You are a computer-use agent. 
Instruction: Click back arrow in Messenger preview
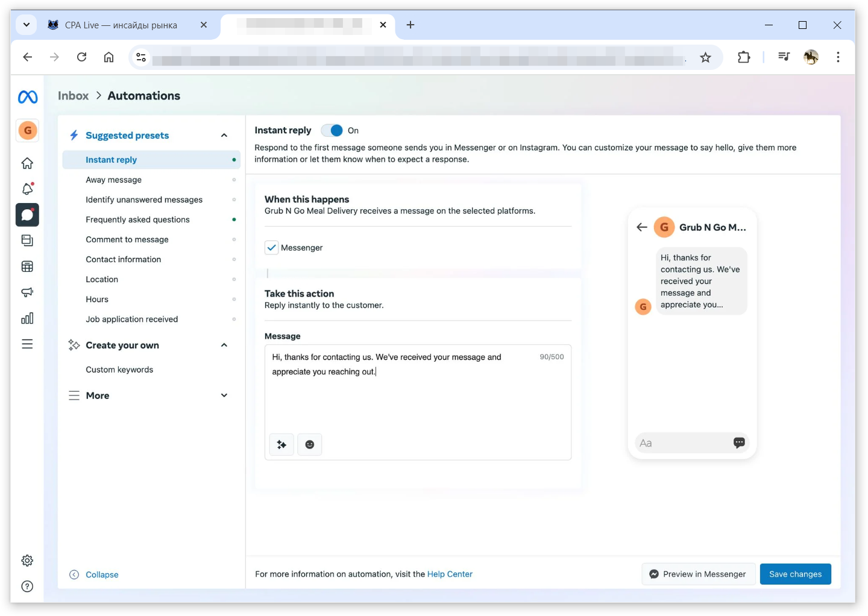(642, 227)
